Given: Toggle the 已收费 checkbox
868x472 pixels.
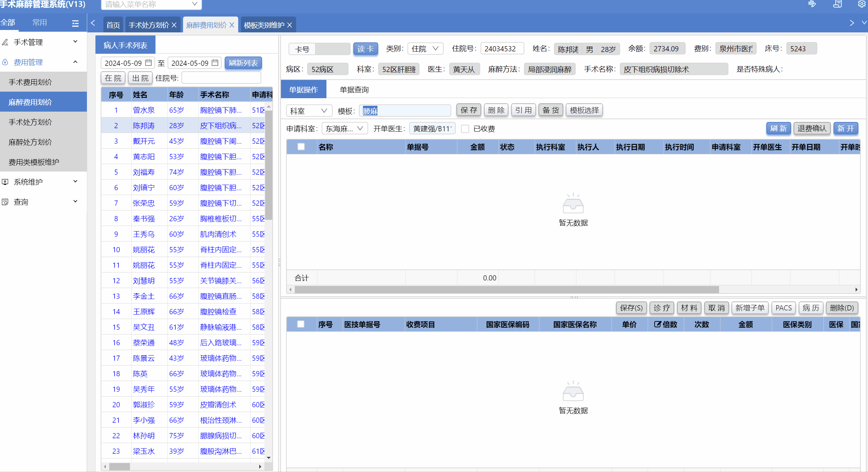Looking at the screenshot, I should 465,129.
